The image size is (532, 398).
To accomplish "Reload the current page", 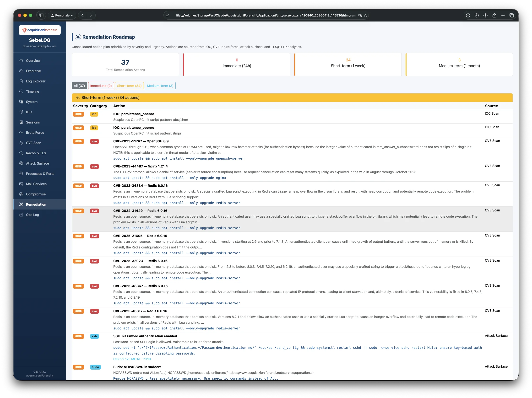I will (x=366, y=15).
